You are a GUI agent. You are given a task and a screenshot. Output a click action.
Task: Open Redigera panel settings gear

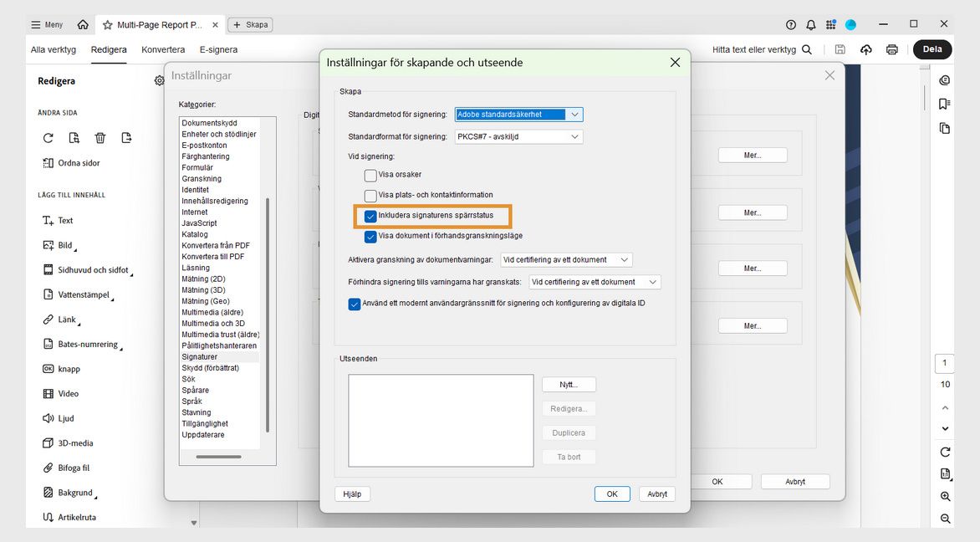[159, 80]
